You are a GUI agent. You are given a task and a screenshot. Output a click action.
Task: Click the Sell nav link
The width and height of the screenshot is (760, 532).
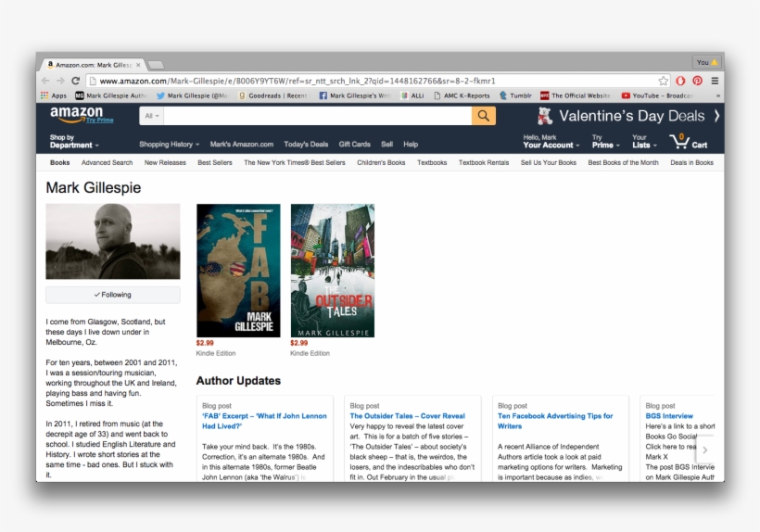pyautogui.click(x=386, y=145)
